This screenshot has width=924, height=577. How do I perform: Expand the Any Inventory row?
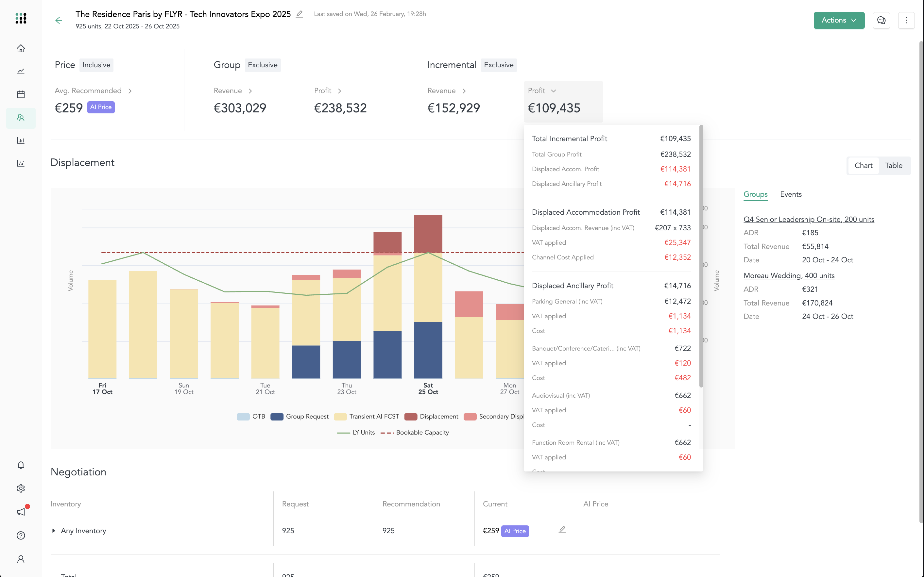53,531
